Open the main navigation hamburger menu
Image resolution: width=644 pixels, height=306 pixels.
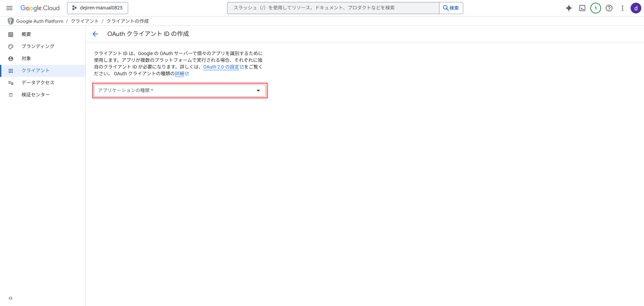(x=9, y=8)
